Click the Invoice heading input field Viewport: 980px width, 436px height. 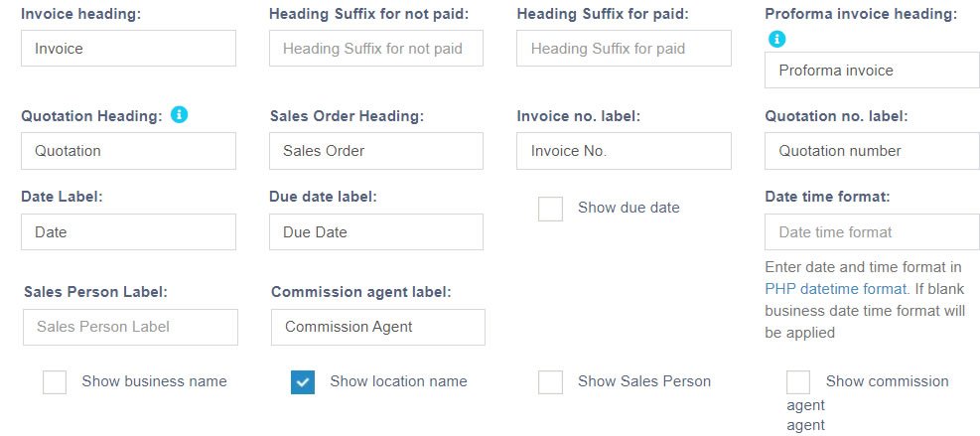128,48
